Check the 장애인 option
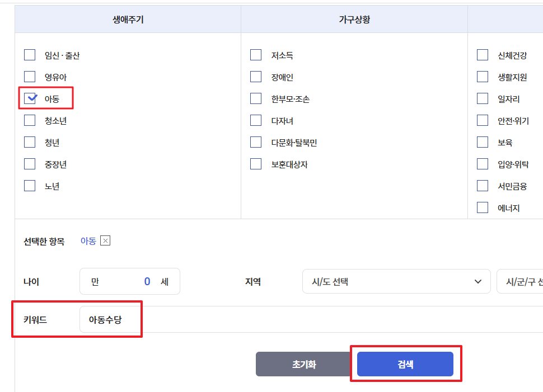The image size is (543, 392). point(256,77)
